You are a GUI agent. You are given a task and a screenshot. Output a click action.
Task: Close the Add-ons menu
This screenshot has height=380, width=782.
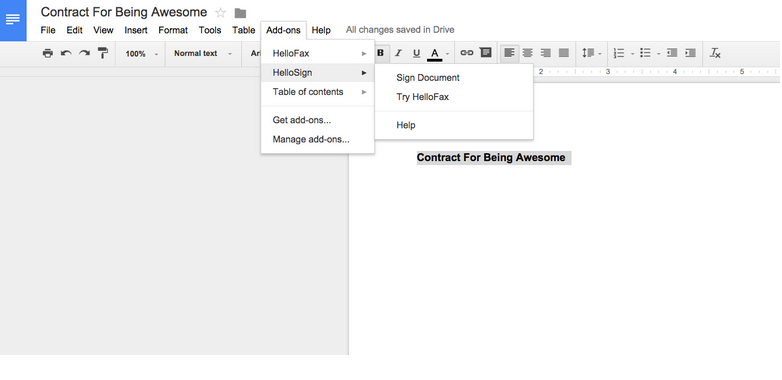click(x=283, y=30)
